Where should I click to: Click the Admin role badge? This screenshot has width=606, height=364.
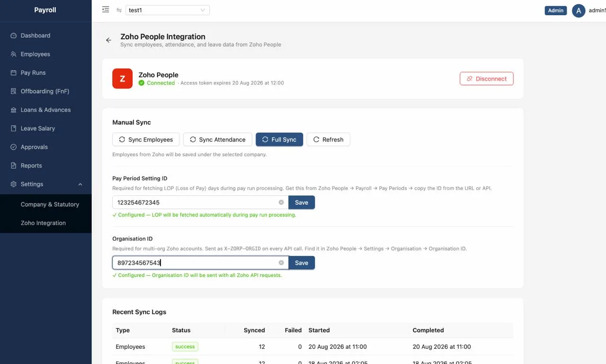point(556,10)
